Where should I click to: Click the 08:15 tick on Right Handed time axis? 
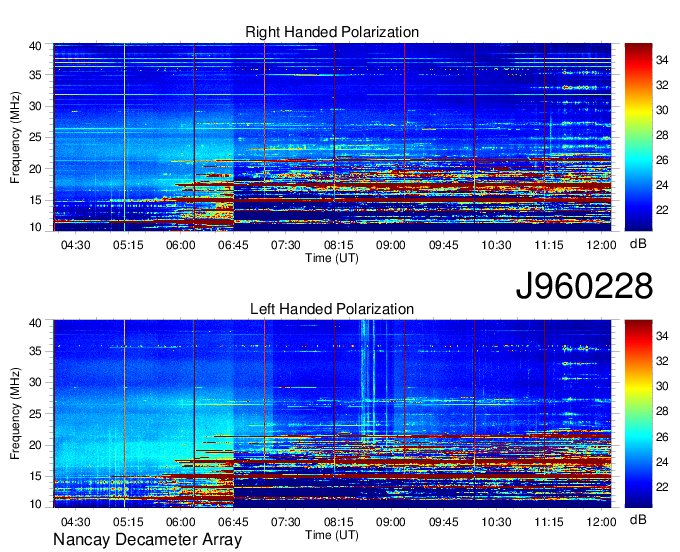pyautogui.click(x=338, y=245)
